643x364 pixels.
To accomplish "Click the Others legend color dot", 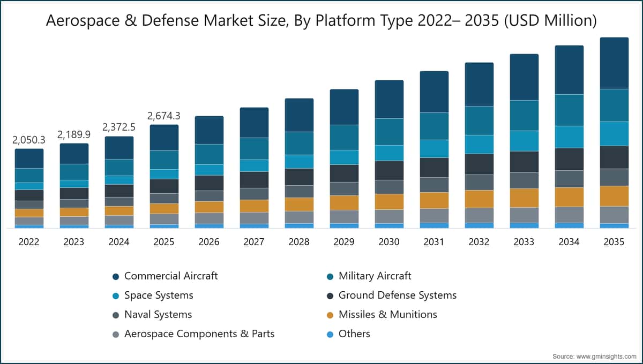I will pyautogui.click(x=330, y=335).
